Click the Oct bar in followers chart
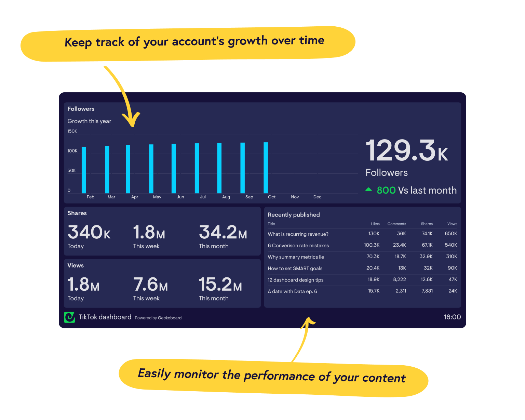The width and height of the screenshot is (525, 420). point(266,168)
